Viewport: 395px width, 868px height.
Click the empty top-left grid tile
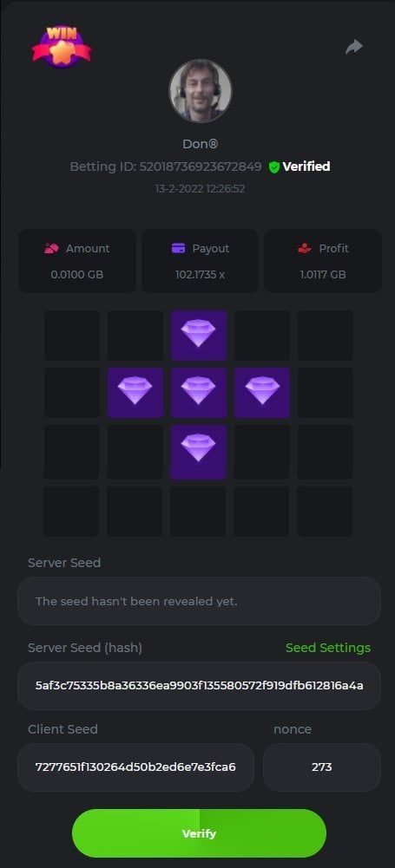(72, 335)
